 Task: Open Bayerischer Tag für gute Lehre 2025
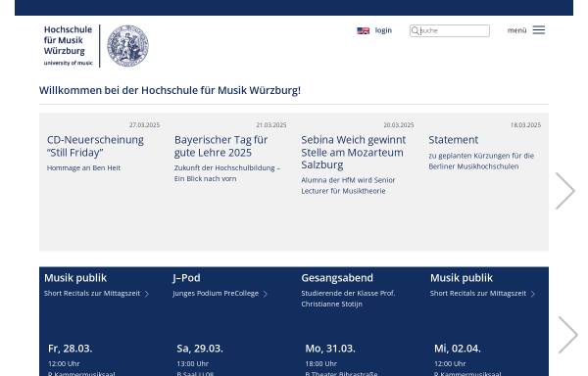(220, 146)
